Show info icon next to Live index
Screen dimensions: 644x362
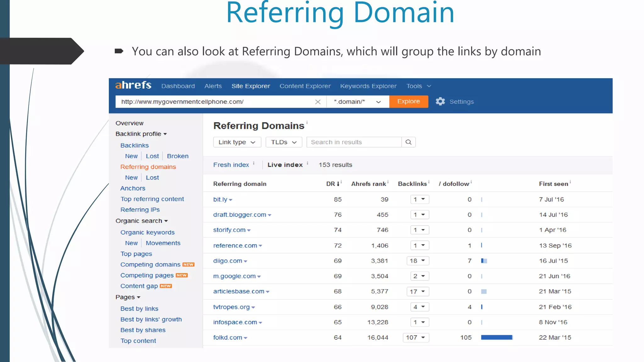click(308, 163)
